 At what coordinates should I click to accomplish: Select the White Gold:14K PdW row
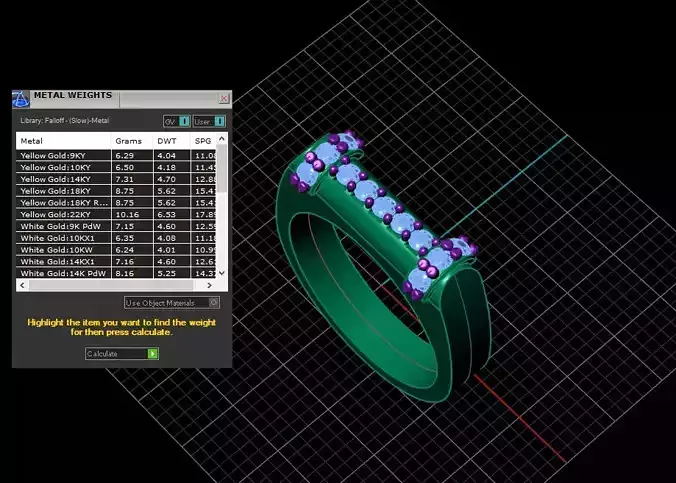tap(116, 273)
